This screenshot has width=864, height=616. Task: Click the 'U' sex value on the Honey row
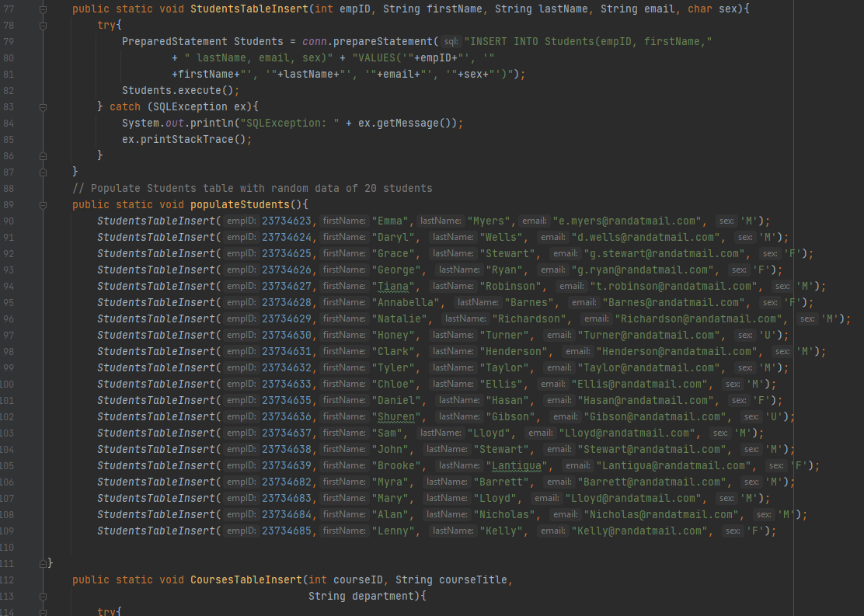(x=766, y=335)
